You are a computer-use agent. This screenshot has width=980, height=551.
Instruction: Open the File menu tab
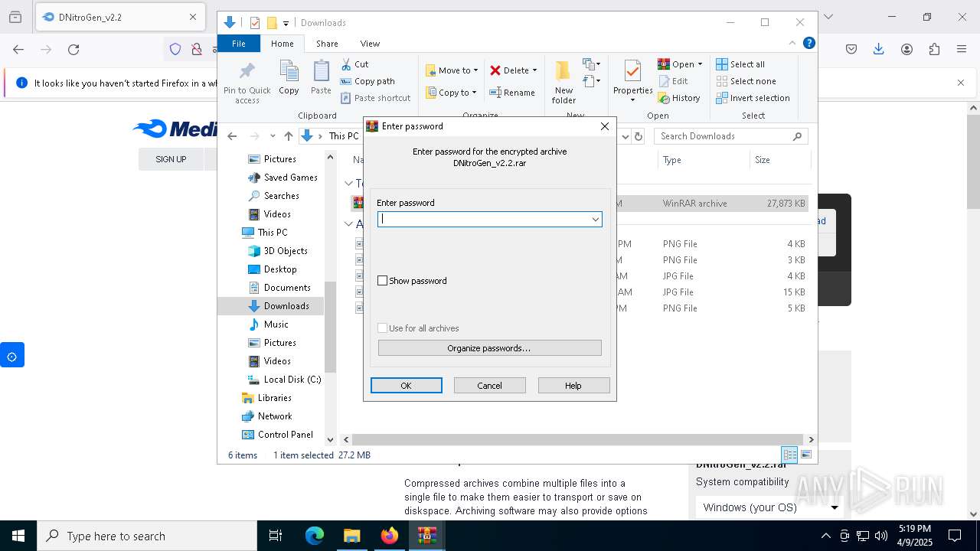pyautogui.click(x=239, y=44)
